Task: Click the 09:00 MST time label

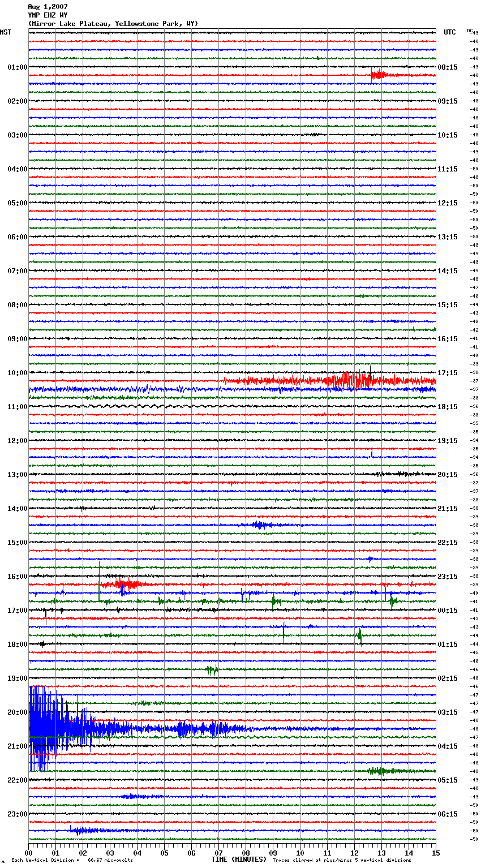Action: (17, 339)
